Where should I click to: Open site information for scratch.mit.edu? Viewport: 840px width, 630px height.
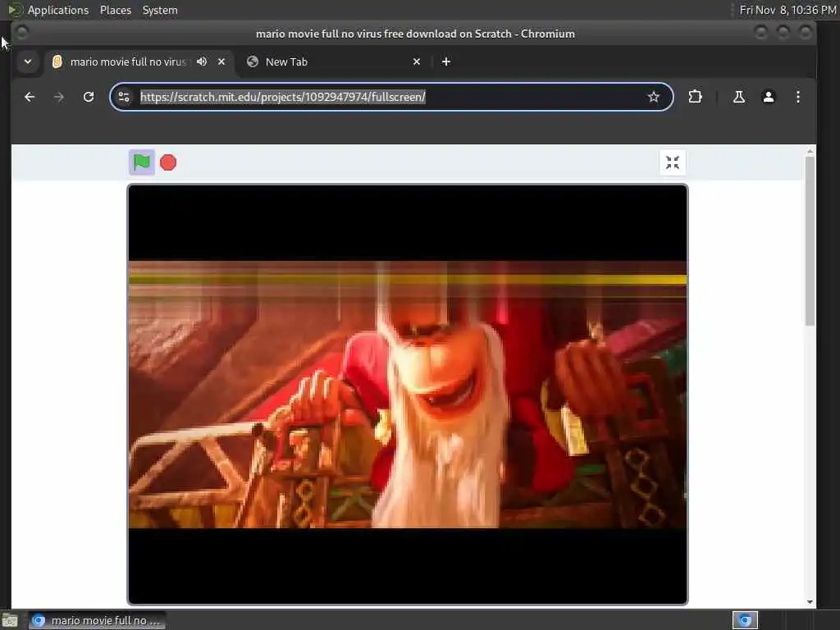(x=125, y=97)
